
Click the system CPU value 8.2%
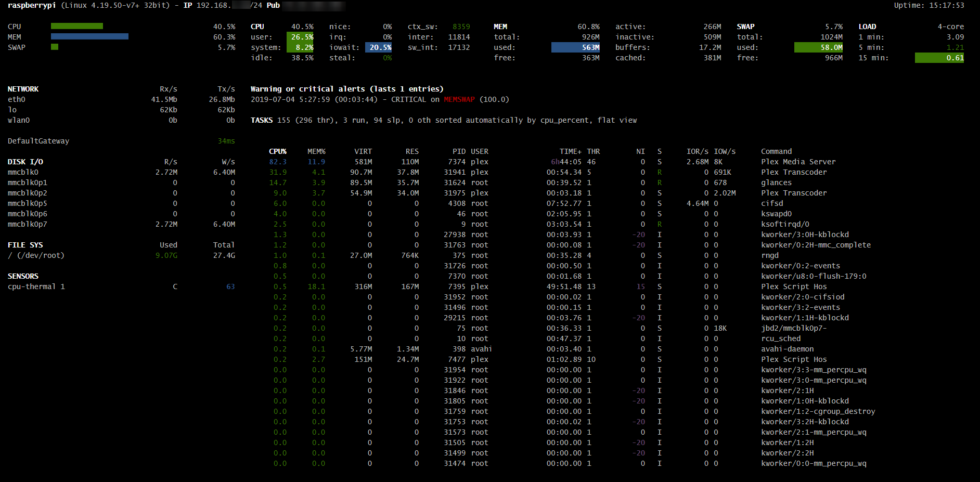pyautogui.click(x=301, y=47)
